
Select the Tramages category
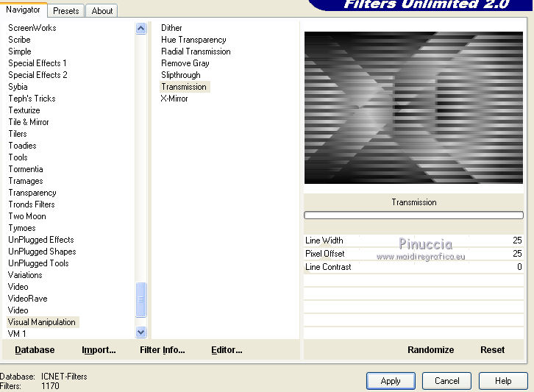click(x=26, y=181)
